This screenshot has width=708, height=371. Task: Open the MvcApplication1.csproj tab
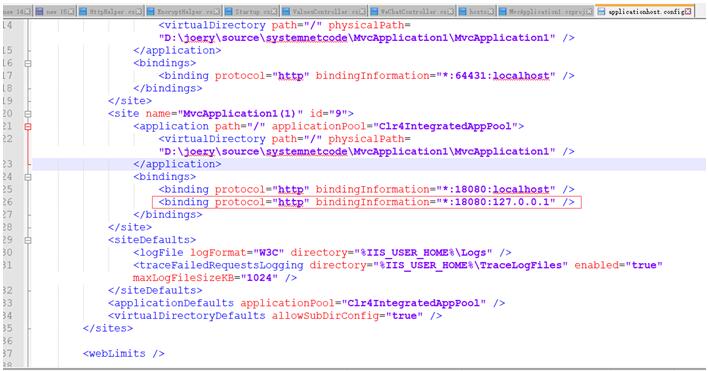(546, 11)
